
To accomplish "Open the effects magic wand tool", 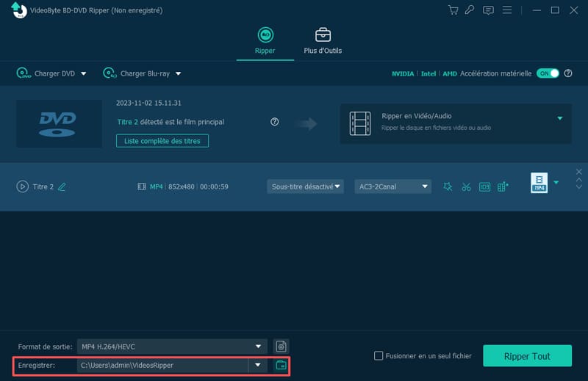I will coord(448,186).
